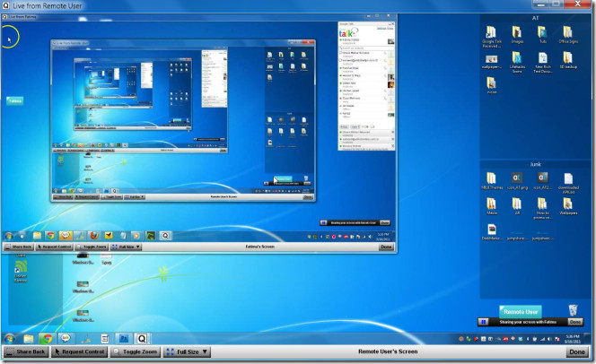Viewport: 596px width, 364px height.
Task: Click Done at the bottom-right of Remote User's Screen
Action: tap(577, 351)
